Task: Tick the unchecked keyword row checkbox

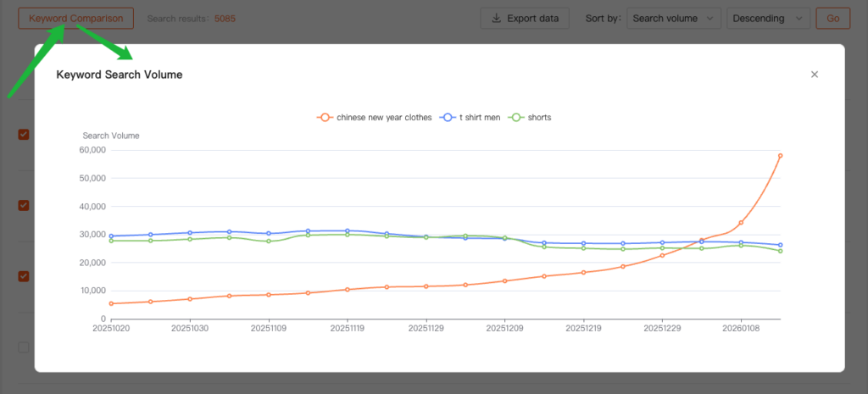Action: 24,347
